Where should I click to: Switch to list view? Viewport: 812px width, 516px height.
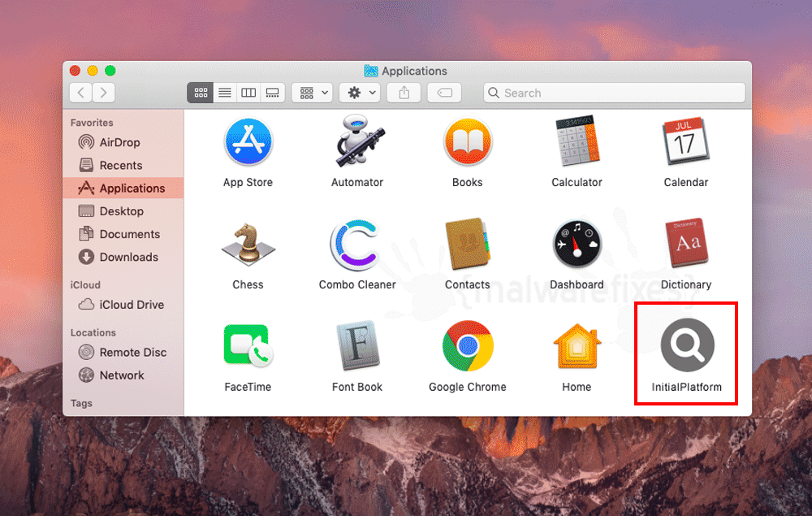point(225,93)
